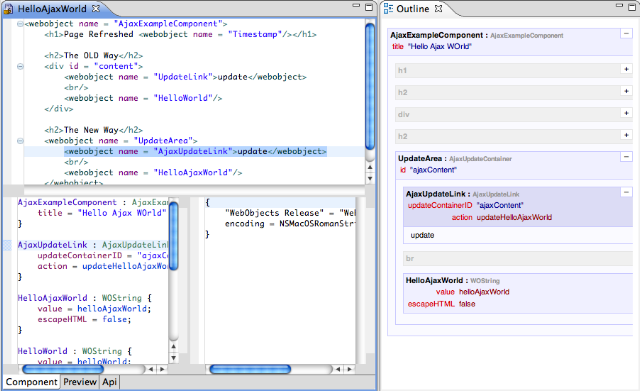The image size is (640, 391).
Task: Minimize the Outline view pane
Action: pos(620,6)
